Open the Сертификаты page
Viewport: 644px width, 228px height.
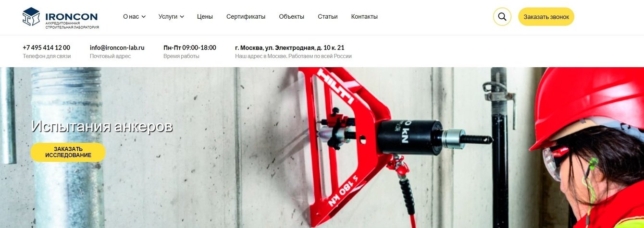pyautogui.click(x=246, y=16)
